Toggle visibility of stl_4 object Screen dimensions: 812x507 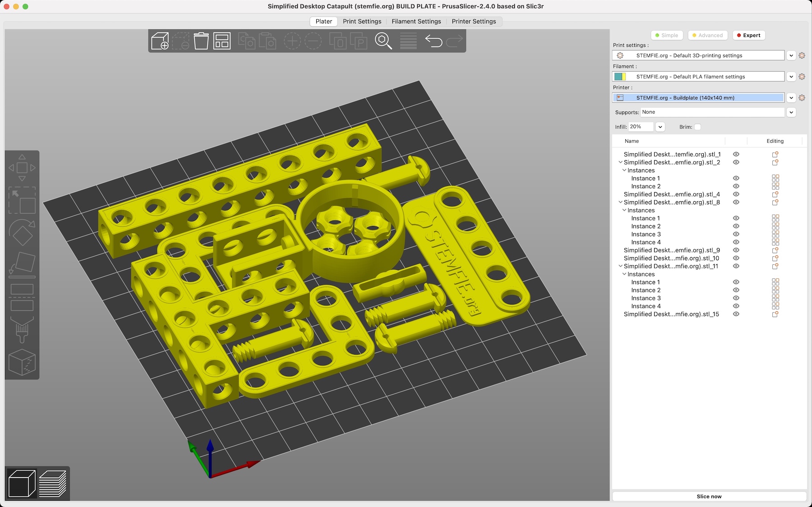click(736, 194)
